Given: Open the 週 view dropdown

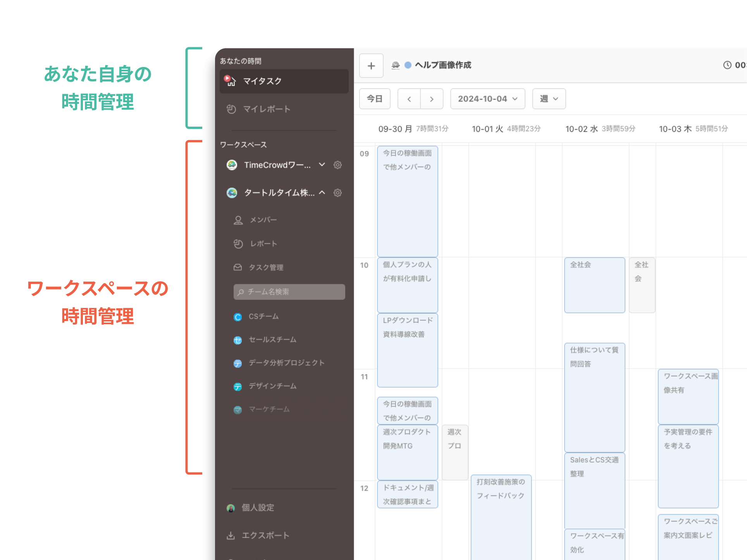Looking at the screenshot, I should [549, 99].
